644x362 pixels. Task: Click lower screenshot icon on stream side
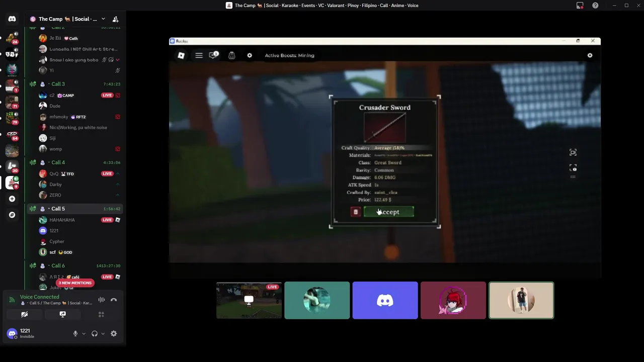click(x=573, y=168)
